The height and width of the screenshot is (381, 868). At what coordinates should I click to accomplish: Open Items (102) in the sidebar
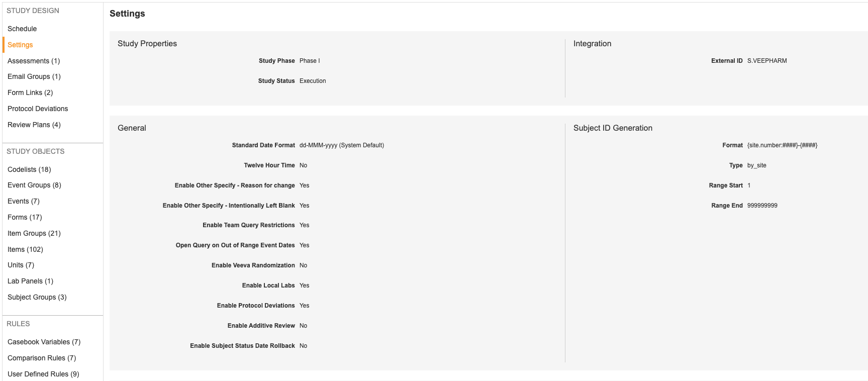point(25,249)
